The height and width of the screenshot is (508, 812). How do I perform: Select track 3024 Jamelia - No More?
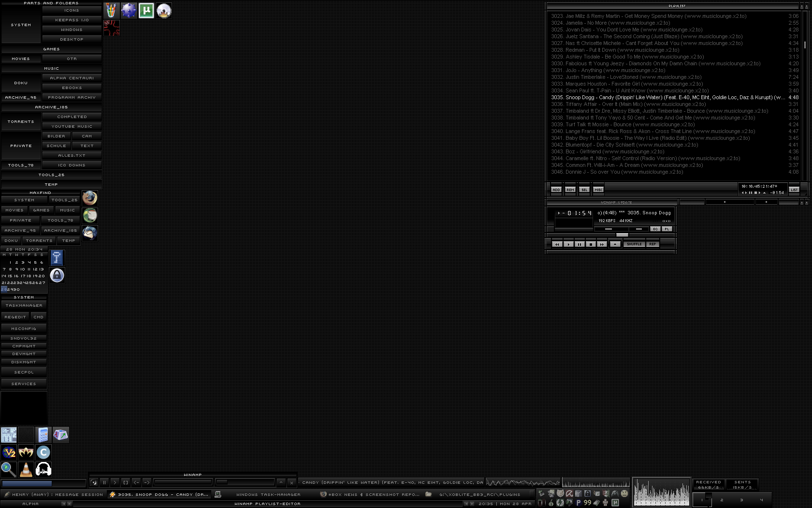674,23
